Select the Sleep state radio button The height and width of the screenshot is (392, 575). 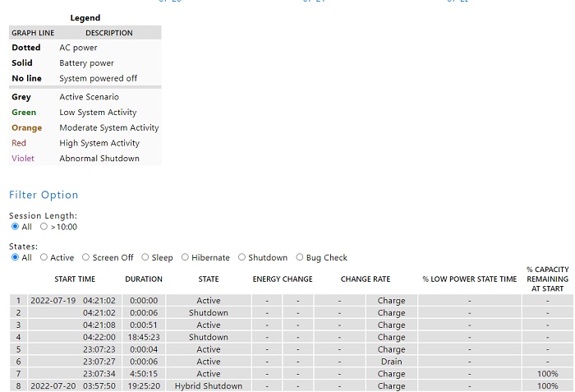[145, 257]
